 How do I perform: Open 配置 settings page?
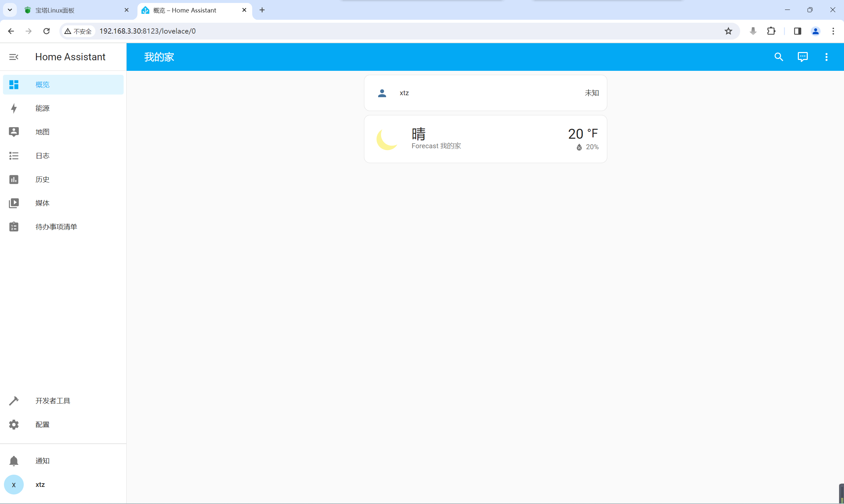point(43,425)
